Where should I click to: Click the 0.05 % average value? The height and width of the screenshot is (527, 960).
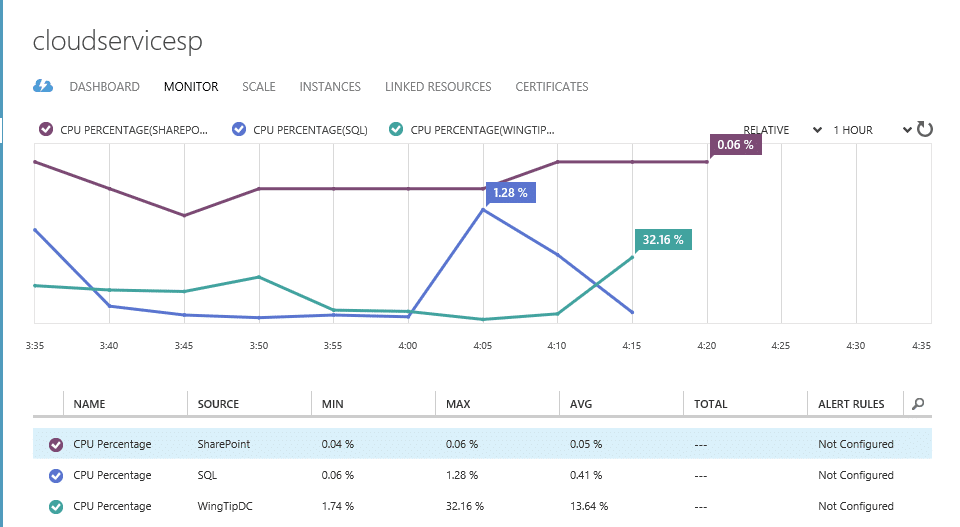pyautogui.click(x=586, y=444)
